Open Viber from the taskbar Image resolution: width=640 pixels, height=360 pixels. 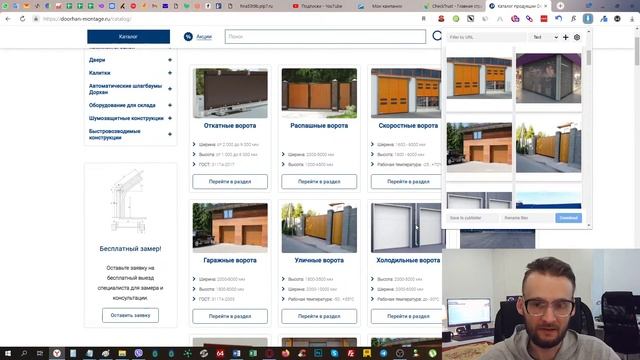pyautogui.click(x=139, y=353)
